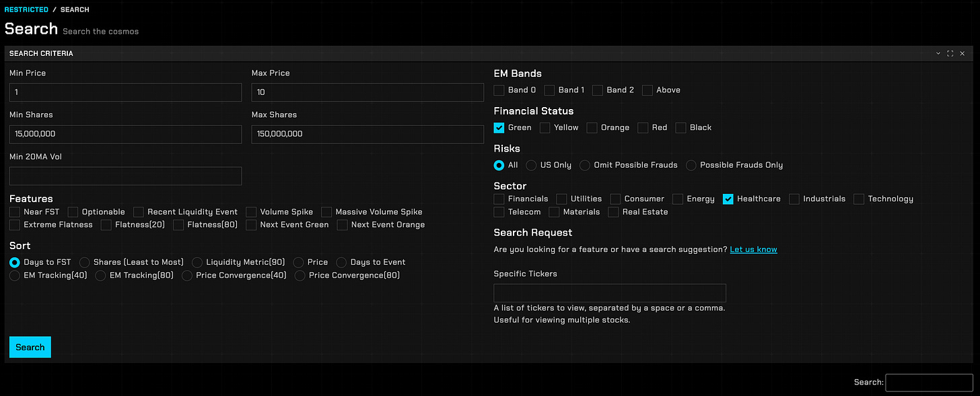Viewport: 980px width, 396px height.
Task: Select Price Convergence(40) sorting
Action: (187, 275)
